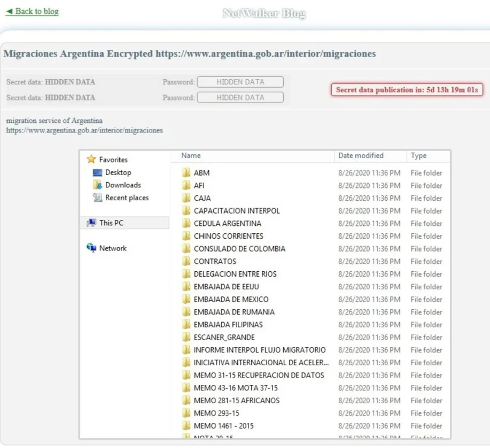Open the Downloads folder icon
This screenshot has width=490, height=448.
97,185
